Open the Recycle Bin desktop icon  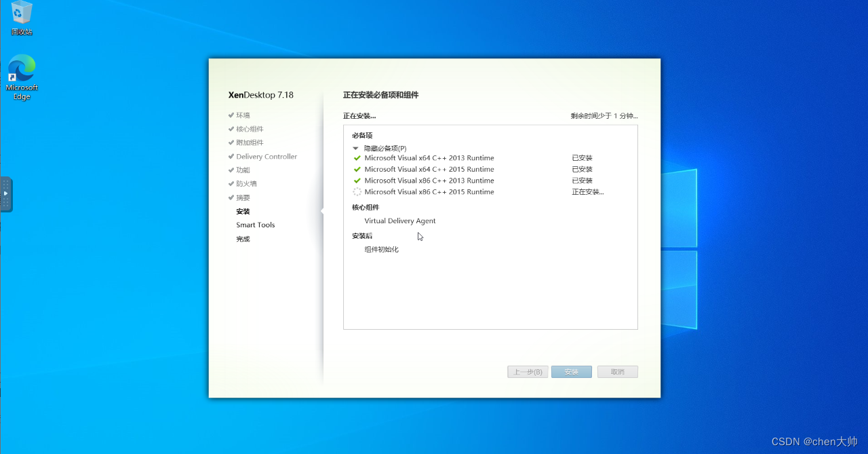click(x=22, y=18)
